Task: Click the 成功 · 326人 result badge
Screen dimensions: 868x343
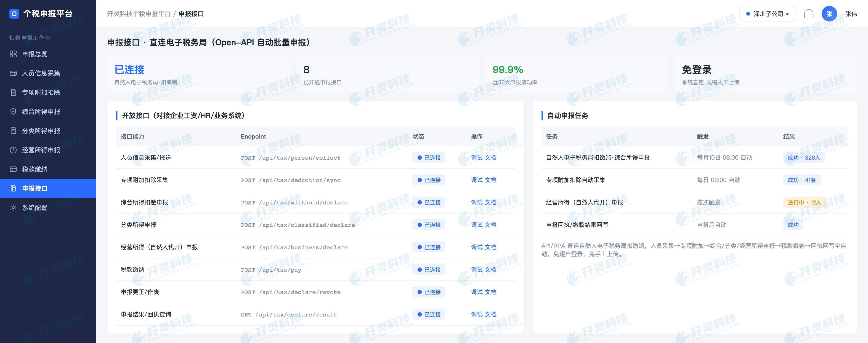Action: pos(804,158)
